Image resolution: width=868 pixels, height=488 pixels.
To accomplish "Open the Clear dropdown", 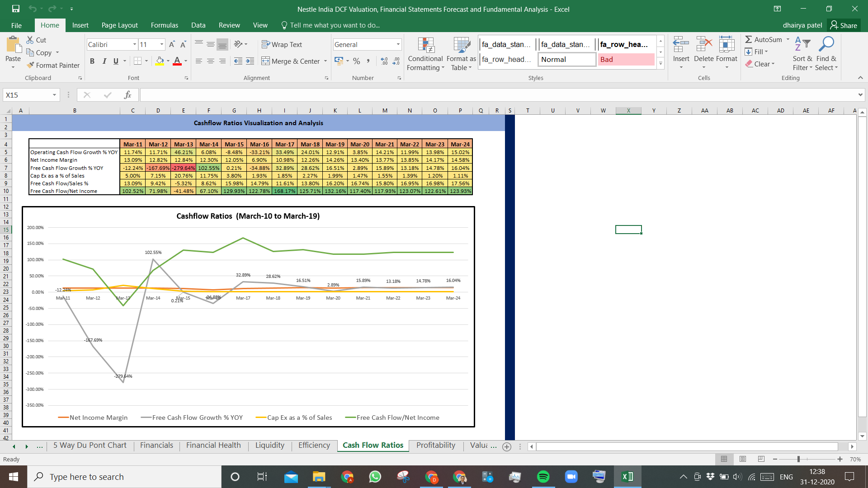I will tap(760, 64).
